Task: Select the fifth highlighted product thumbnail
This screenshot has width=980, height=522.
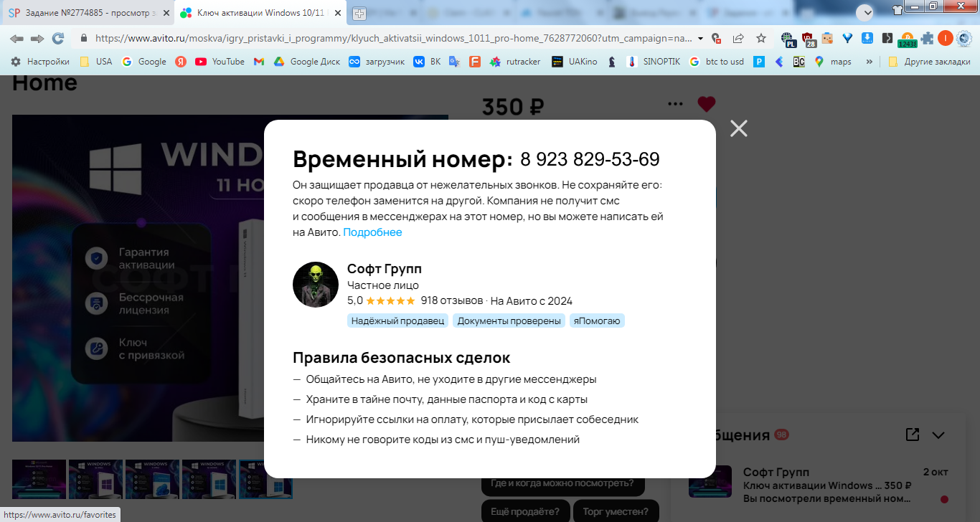Action: [x=265, y=479]
